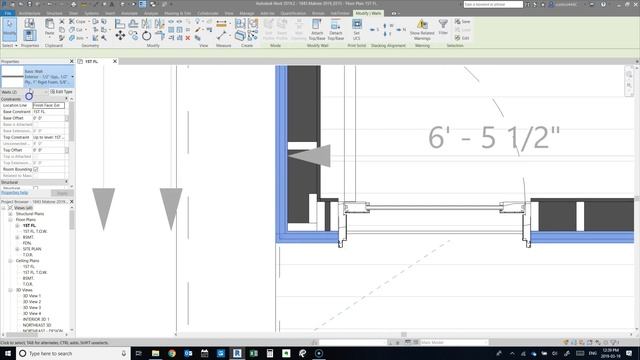This screenshot has width=640, height=360.
Task: Select the Rotate tool icon
Action: (147, 36)
